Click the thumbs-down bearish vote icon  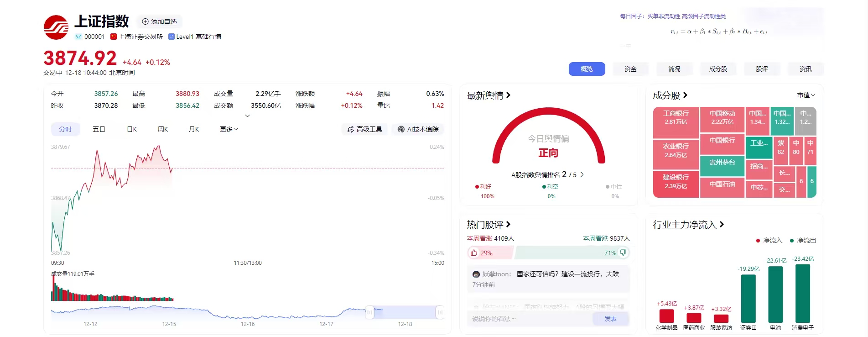point(623,253)
